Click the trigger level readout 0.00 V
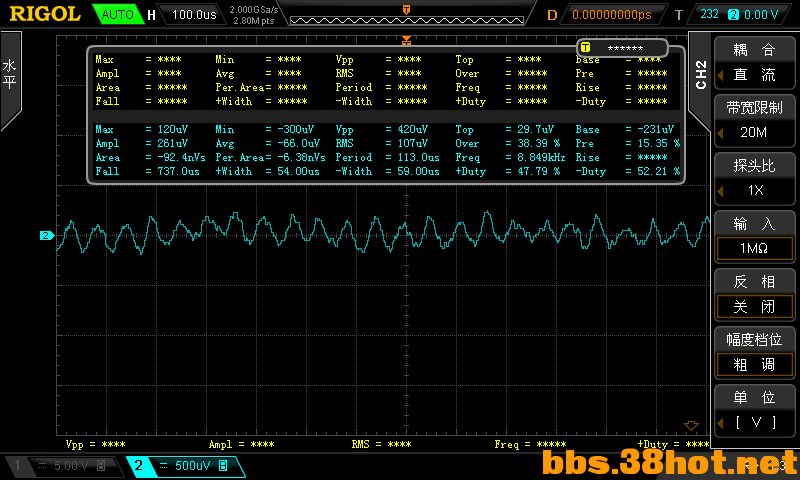The width and height of the screenshot is (800, 480). click(x=761, y=15)
